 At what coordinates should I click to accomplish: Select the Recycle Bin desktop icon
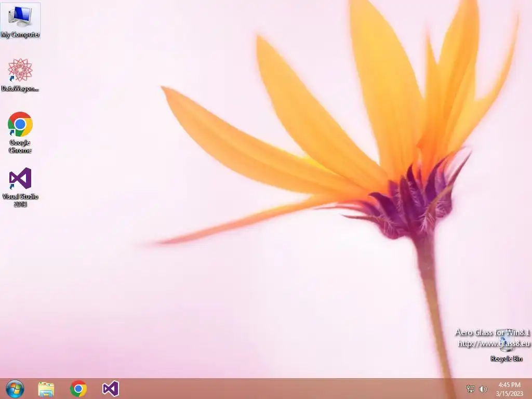[506, 345]
